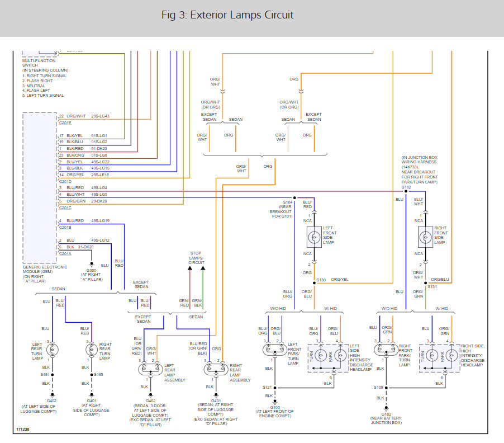Click the 'RIGHT REAR LAMP ASSEMBLY' label
This screenshot has width=504, height=443.
click(x=240, y=373)
